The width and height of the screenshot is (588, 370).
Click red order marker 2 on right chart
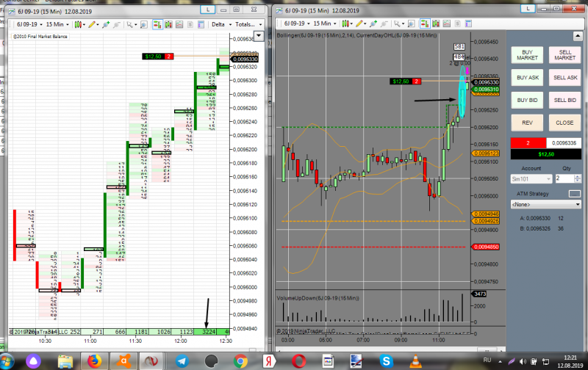(x=416, y=81)
